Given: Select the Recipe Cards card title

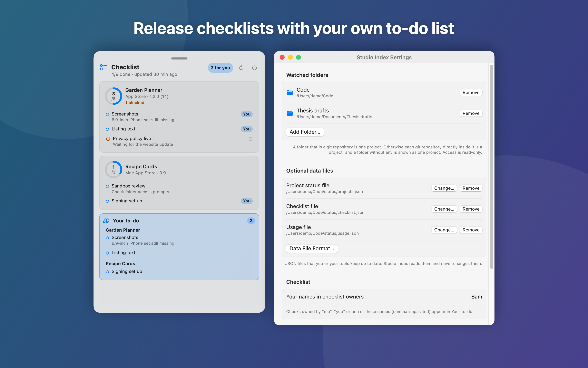Looking at the screenshot, I should point(141,166).
